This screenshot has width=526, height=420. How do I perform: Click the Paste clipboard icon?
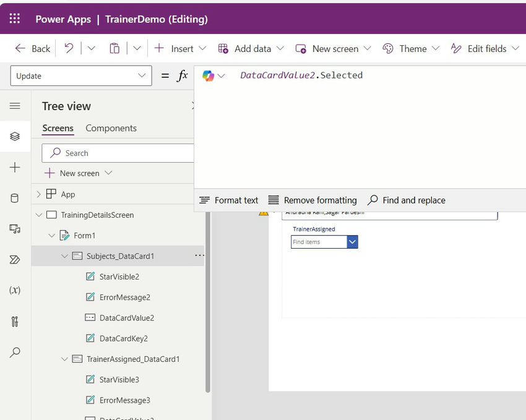(114, 48)
